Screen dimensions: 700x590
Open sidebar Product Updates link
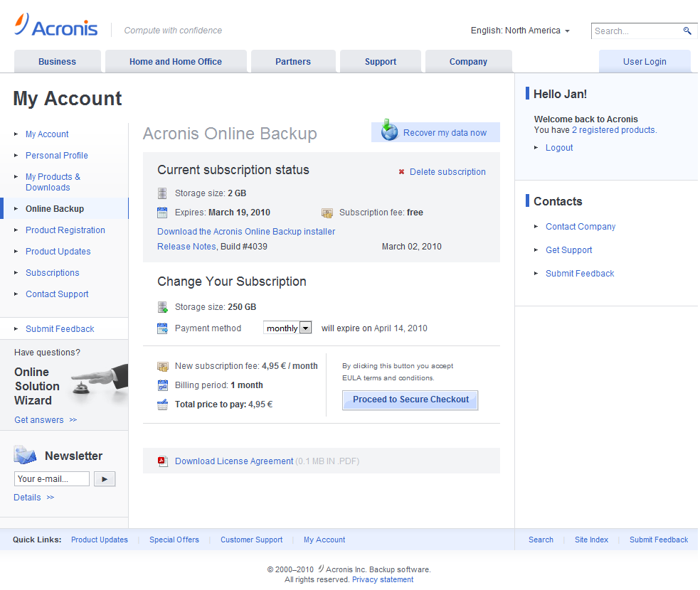[58, 252]
